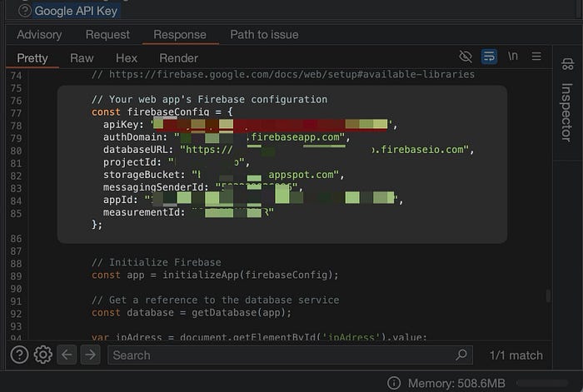Switch to Hex view
Viewport: 583px width, 392px height.
127,58
